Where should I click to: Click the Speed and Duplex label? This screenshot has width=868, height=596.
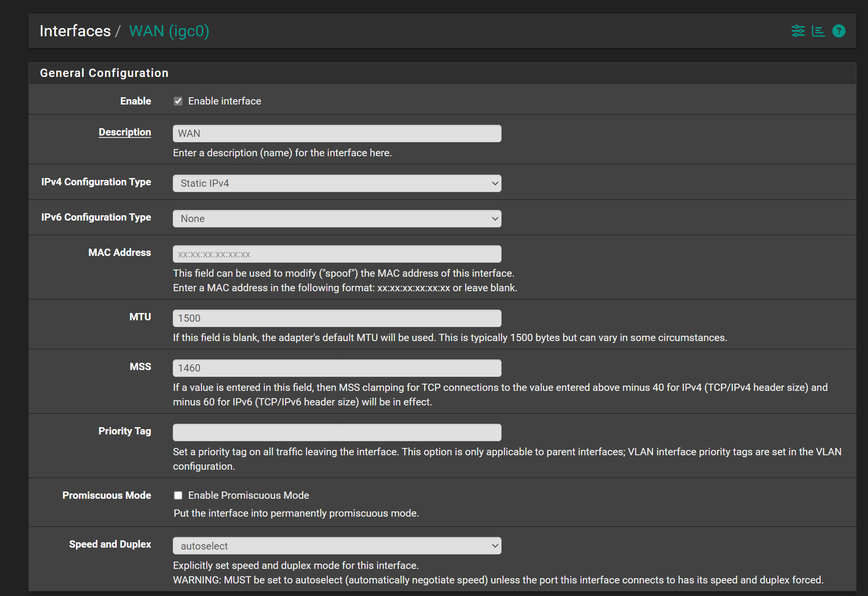(x=110, y=544)
